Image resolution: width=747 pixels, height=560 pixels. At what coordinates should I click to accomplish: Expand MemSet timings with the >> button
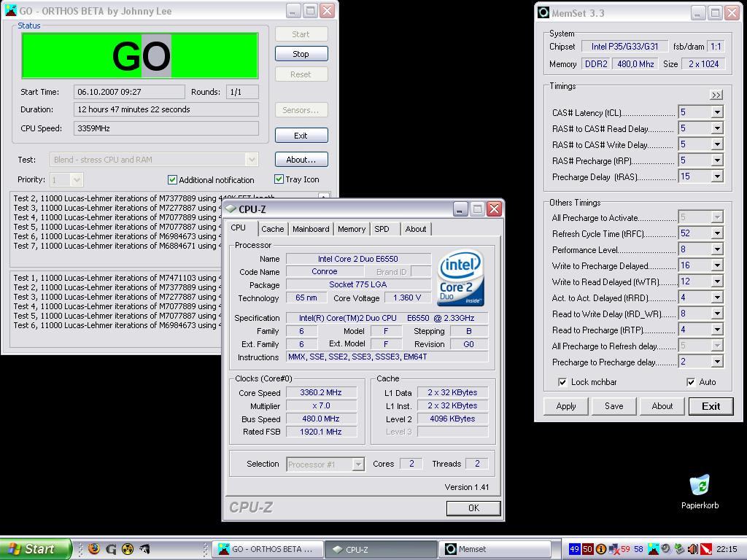pos(716,95)
